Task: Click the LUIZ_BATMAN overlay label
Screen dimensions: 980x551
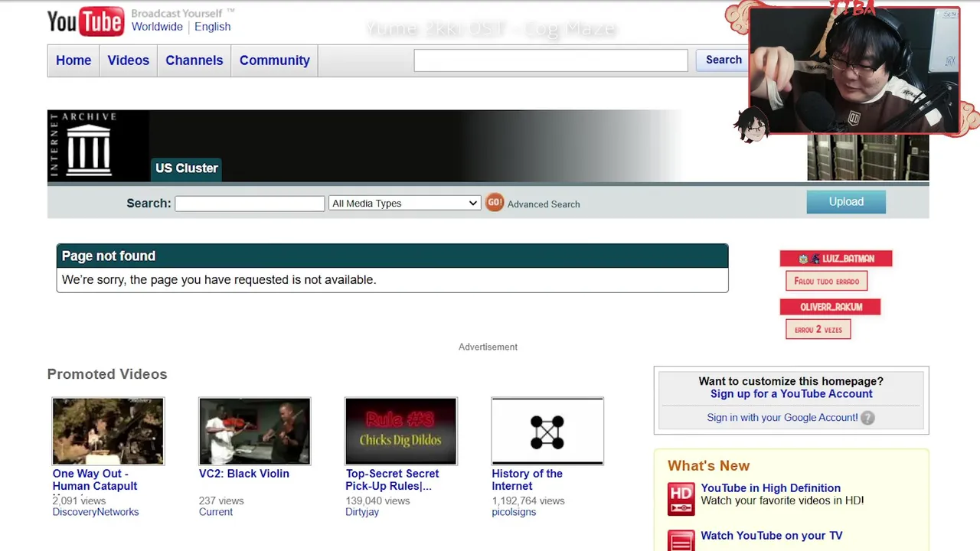Action: [836, 259]
